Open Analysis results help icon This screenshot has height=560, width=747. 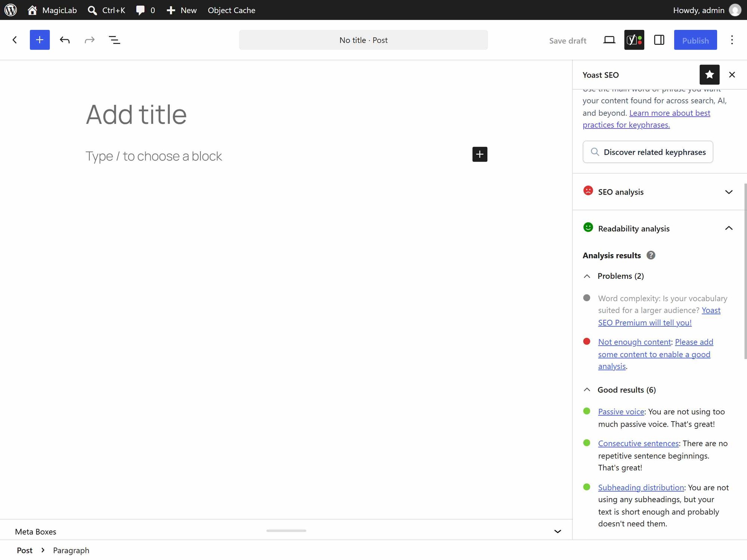point(651,255)
